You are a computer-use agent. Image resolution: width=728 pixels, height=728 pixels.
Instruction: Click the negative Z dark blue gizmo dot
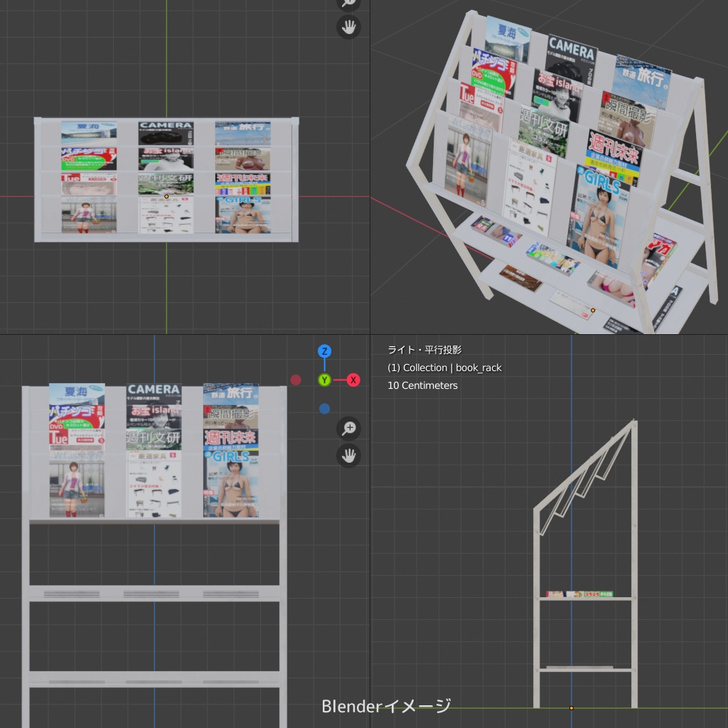(x=324, y=409)
